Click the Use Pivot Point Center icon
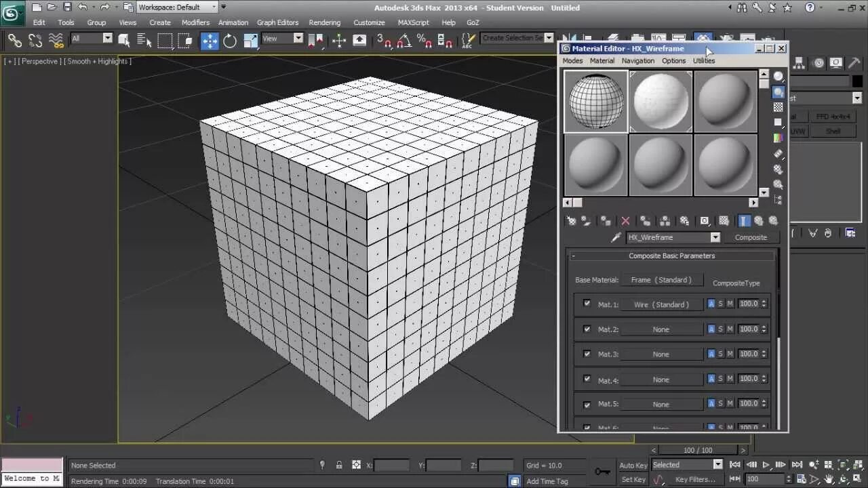 pos(315,41)
